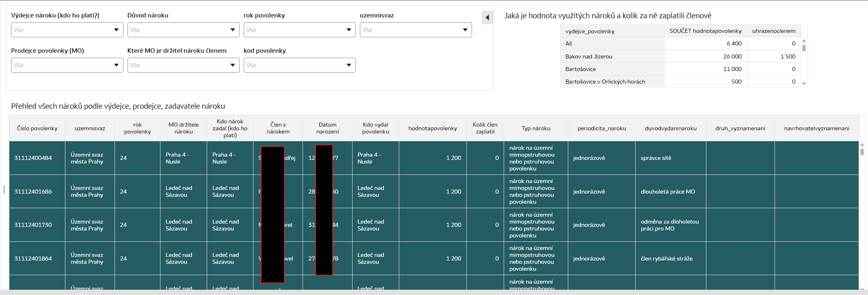Screen dimensions: 868x295
Task: Click value 11 000 for Bartošovice
Action: tap(732, 69)
